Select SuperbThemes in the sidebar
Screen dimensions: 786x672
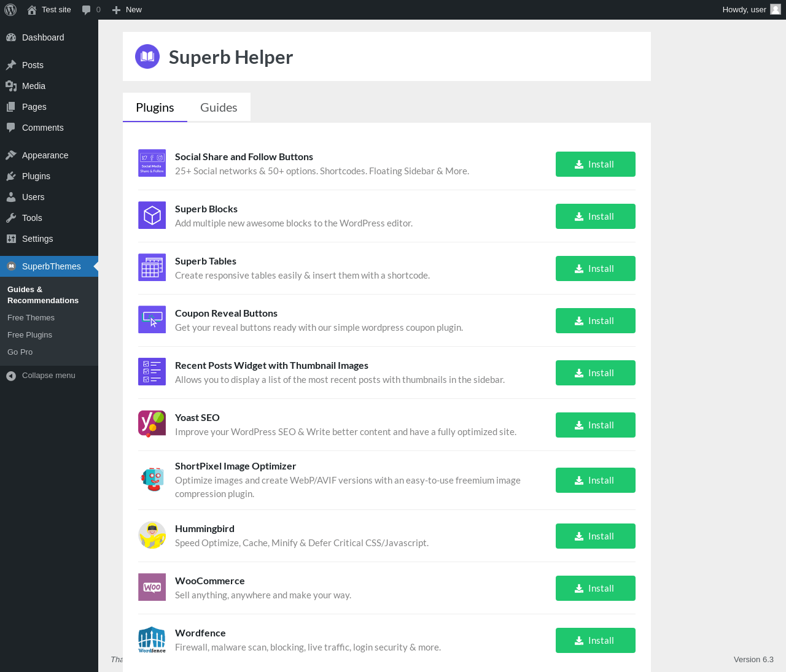pos(49,266)
